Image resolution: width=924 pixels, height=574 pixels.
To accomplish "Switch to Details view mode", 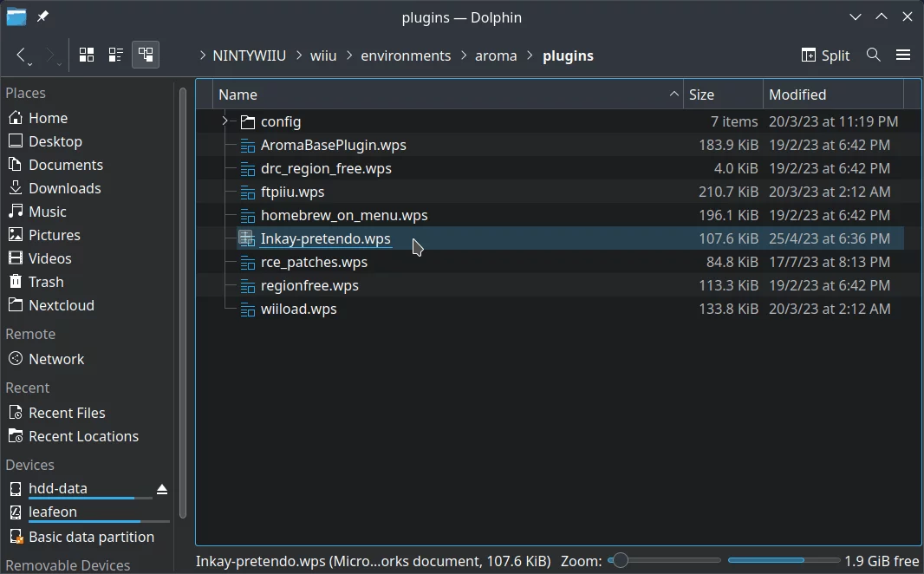I will pos(146,55).
